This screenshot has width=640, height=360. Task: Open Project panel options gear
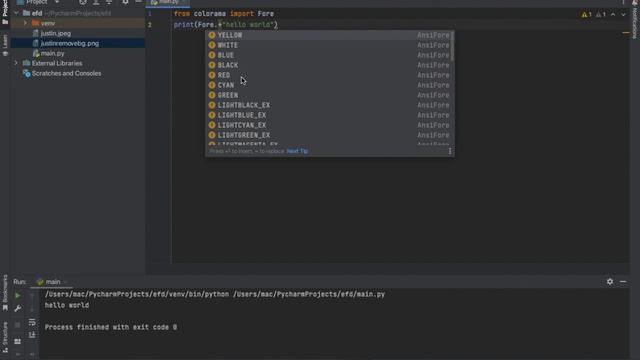pyautogui.click(x=125, y=2)
